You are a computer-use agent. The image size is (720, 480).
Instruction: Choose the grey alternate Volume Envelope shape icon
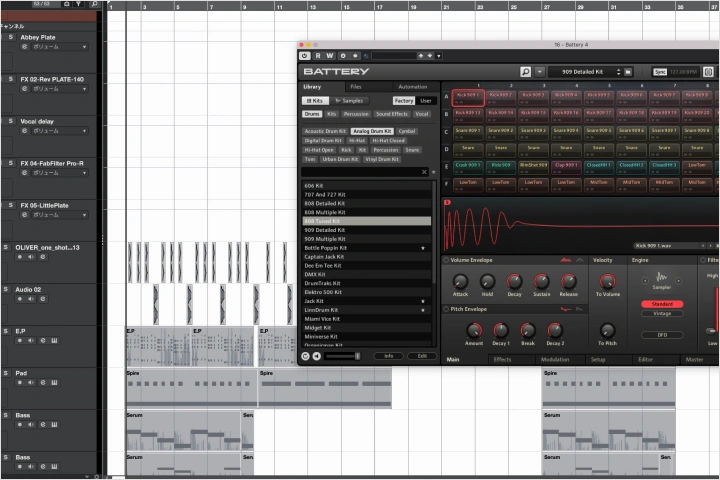pyautogui.click(x=579, y=260)
